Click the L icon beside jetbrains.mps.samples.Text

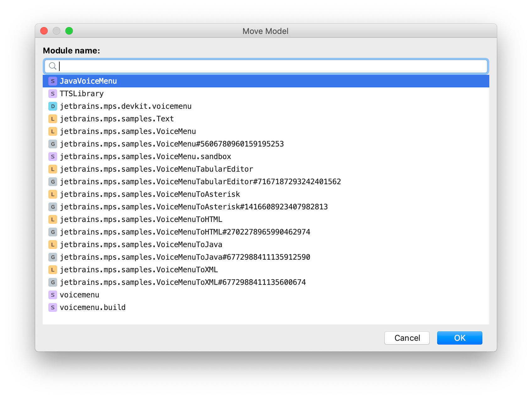[52, 119]
